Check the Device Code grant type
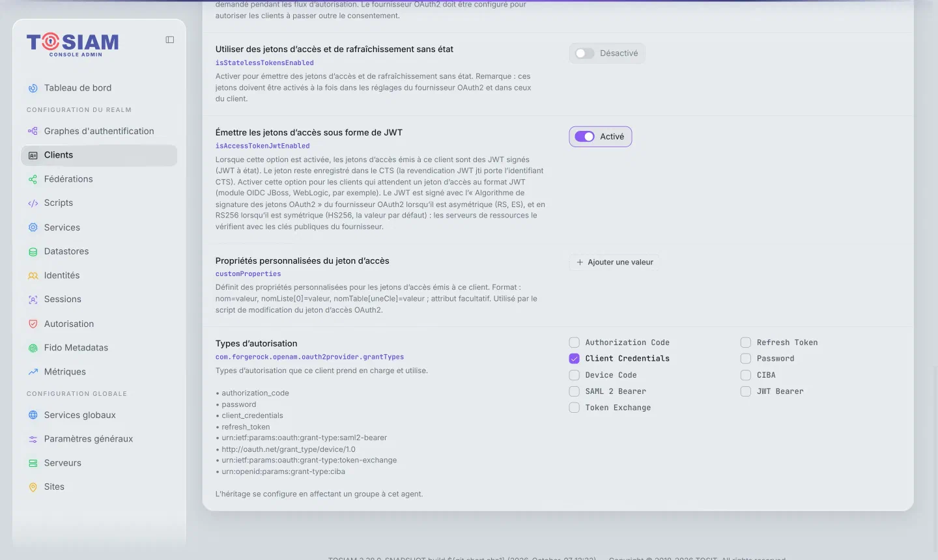The image size is (938, 560). pos(575,375)
